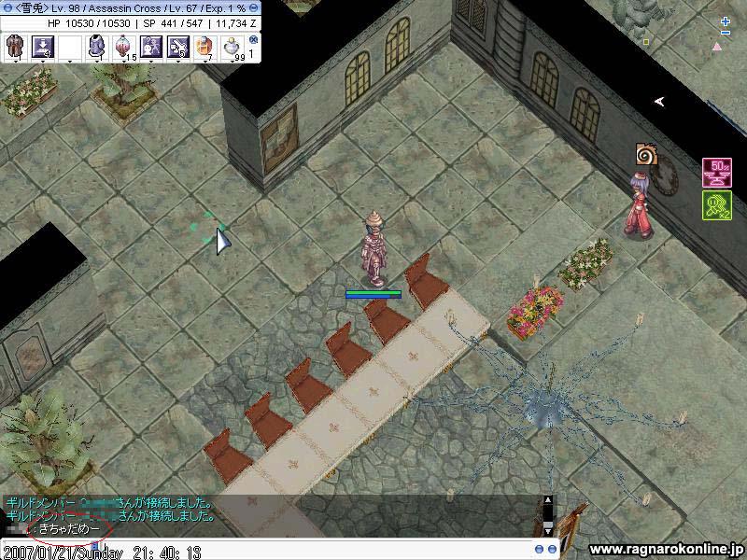Screen dimensions: 747x560
Task: Open dropdown arrow under the question mark skill slot
Action: (x=151, y=61)
